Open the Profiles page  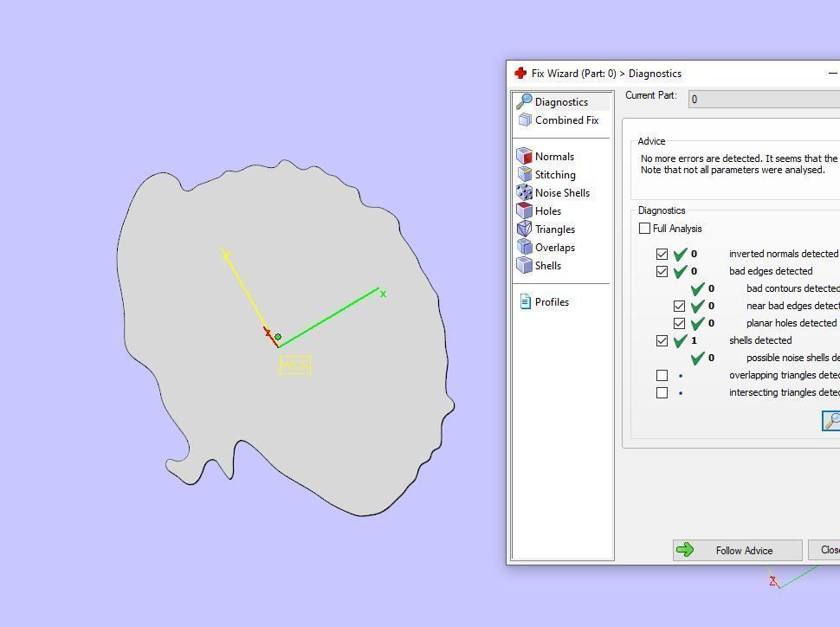click(x=544, y=302)
